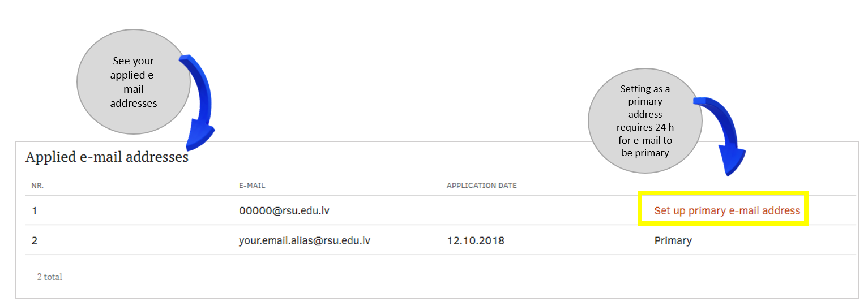Click the 'See your applied e-mail addresses' bubble

(134, 82)
